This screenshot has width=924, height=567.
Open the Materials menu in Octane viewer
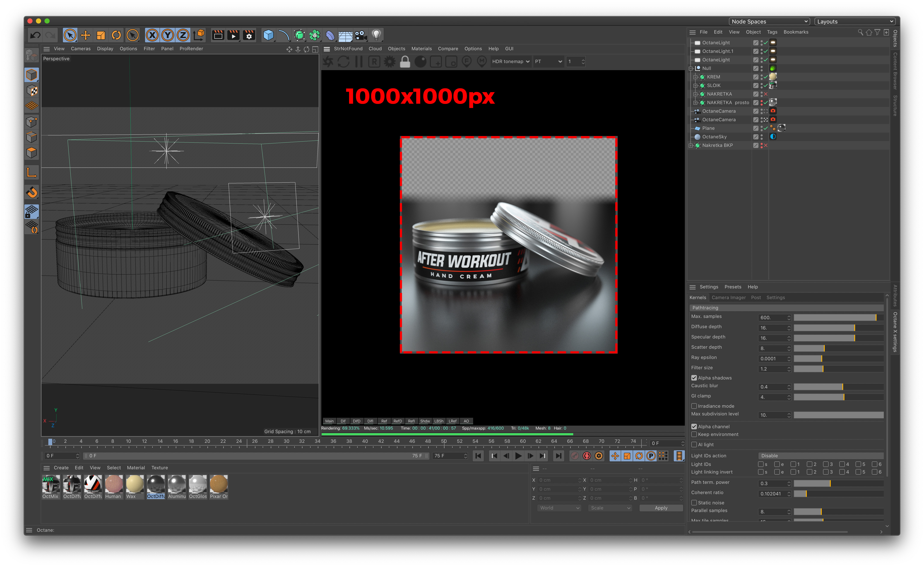(421, 49)
